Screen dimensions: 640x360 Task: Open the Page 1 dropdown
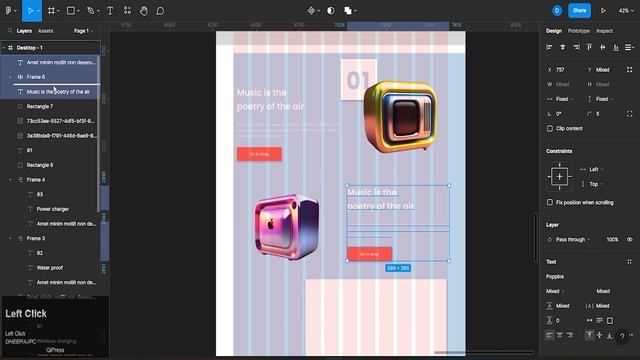click(x=83, y=31)
